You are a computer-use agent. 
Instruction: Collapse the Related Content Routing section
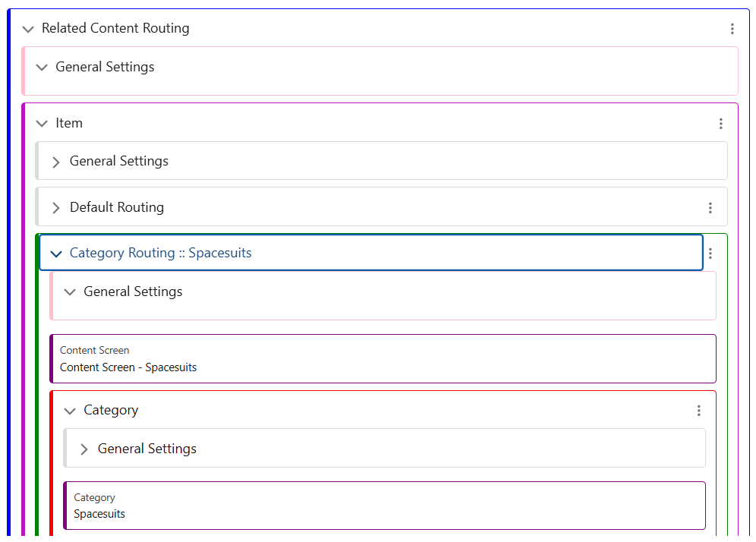pyautogui.click(x=28, y=29)
